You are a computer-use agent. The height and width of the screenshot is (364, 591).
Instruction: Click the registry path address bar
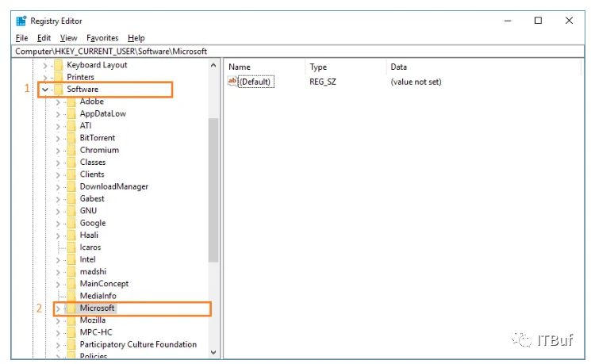tap(297, 52)
